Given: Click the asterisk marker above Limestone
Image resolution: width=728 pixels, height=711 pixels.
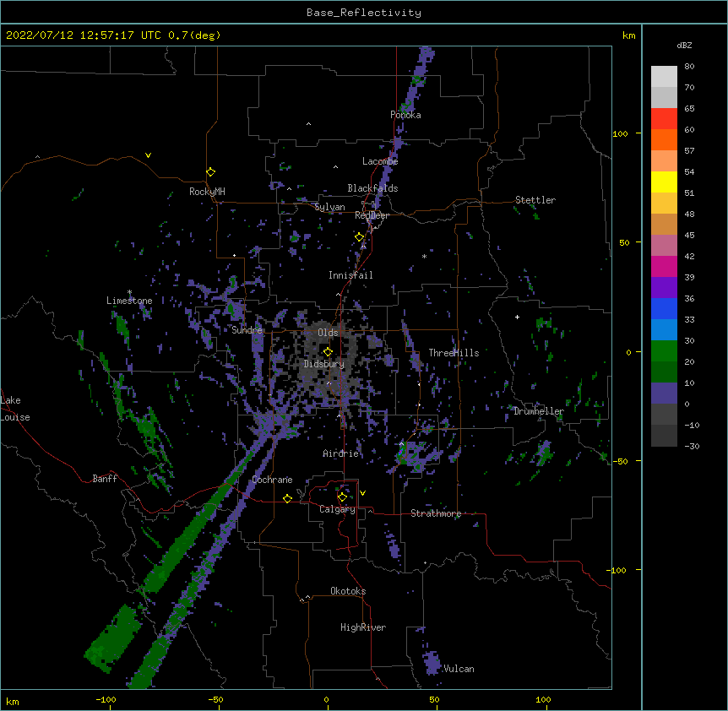Looking at the screenshot, I should 129,292.
